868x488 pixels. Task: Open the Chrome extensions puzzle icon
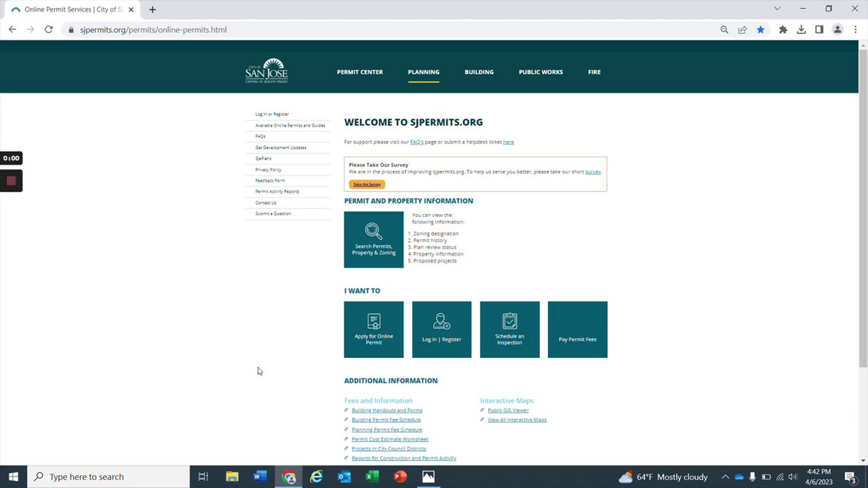click(783, 30)
